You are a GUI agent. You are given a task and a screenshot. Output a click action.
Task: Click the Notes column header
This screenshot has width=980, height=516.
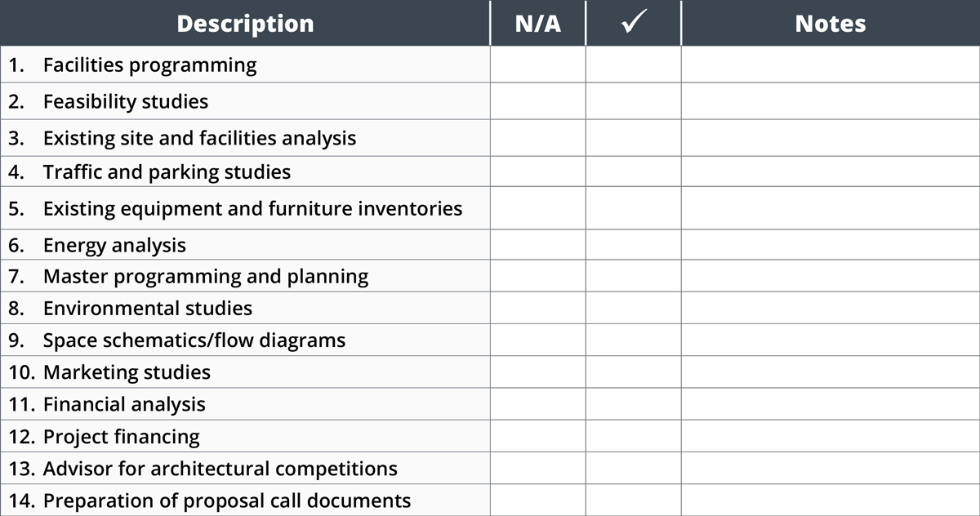pos(831,23)
